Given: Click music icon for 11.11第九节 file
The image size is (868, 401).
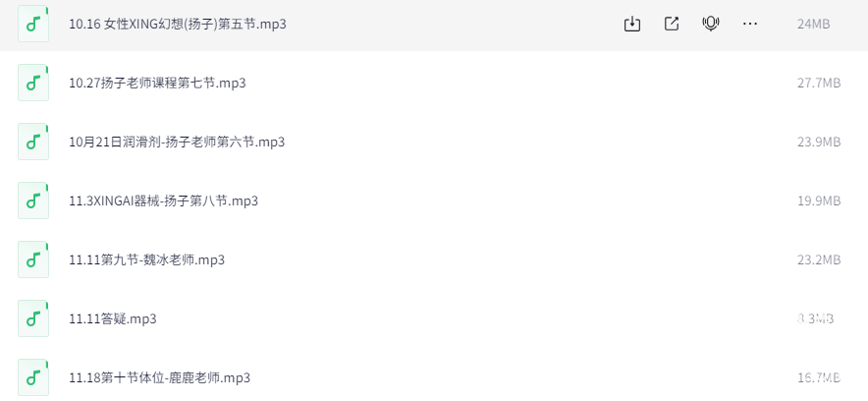Looking at the screenshot, I should point(32,259).
